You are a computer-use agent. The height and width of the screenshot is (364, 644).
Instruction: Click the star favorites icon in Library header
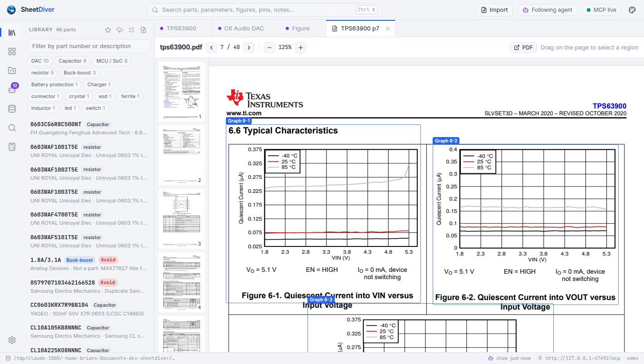(108, 30)
